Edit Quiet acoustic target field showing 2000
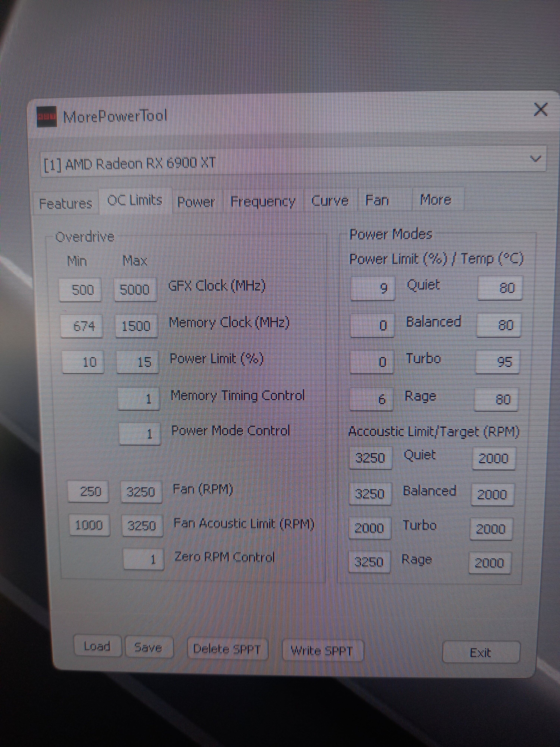560x747 pixels. click(x=494, y=458)
